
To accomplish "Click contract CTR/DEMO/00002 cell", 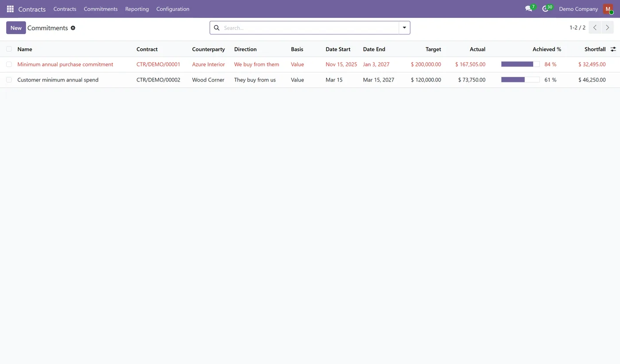I will (158, 80).
